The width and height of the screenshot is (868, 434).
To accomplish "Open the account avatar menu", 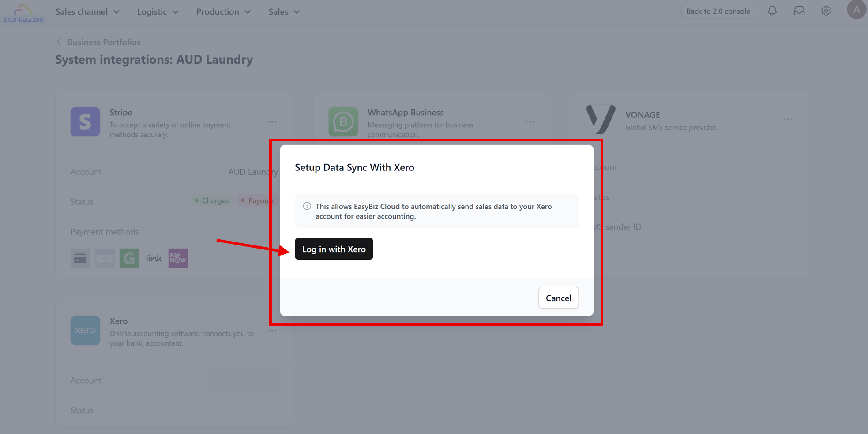I will tap(856, 9).
